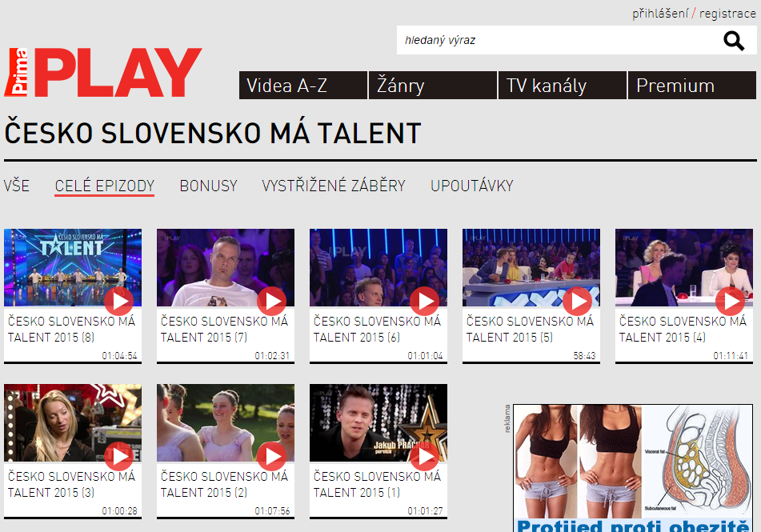Click the přihlášení login link
The image size is (761, 532).
click(660, 14)
